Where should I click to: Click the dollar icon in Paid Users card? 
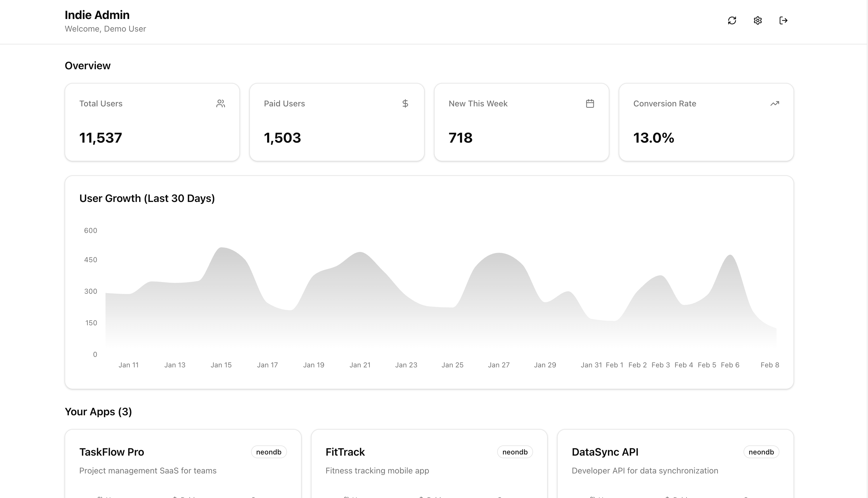point(405,104)
